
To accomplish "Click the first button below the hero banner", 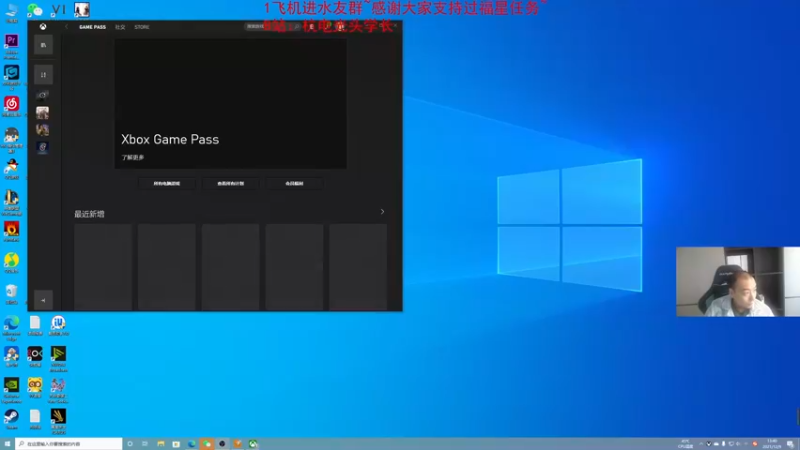I will (x=167, y=183).
